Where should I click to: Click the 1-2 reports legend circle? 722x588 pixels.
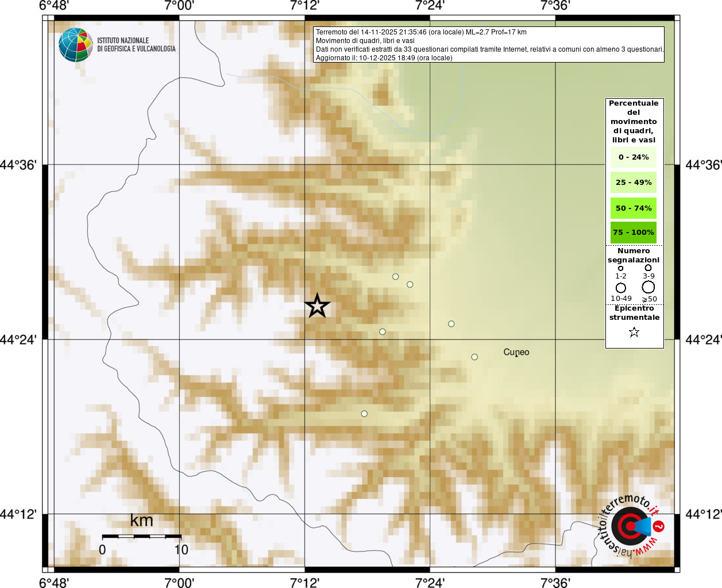pyautogui.click(x=620, y=268)
